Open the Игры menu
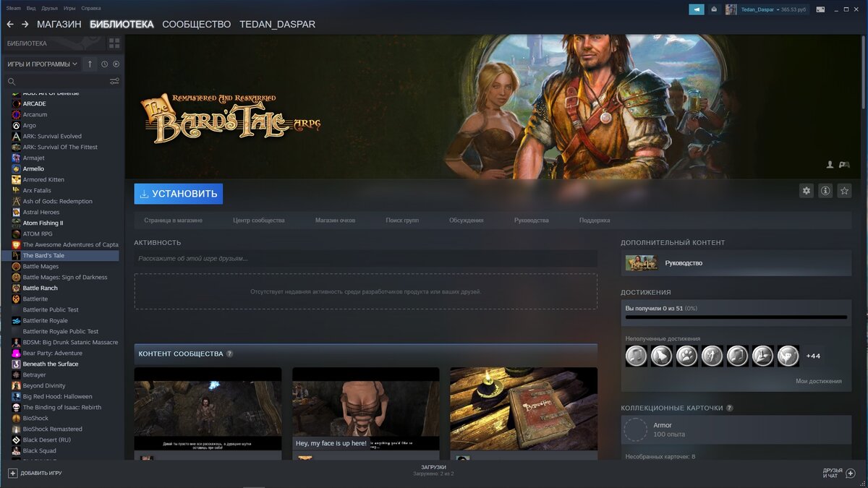 point(69,8)
